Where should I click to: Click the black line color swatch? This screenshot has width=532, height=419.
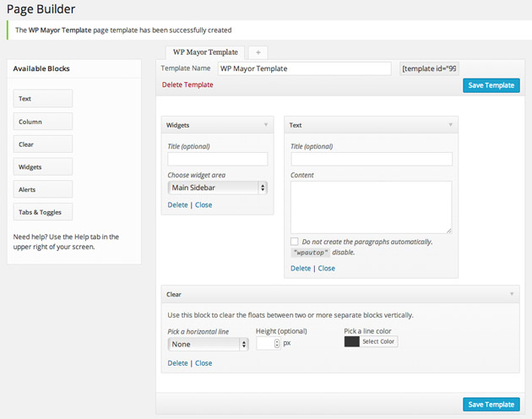click(352, 341)
